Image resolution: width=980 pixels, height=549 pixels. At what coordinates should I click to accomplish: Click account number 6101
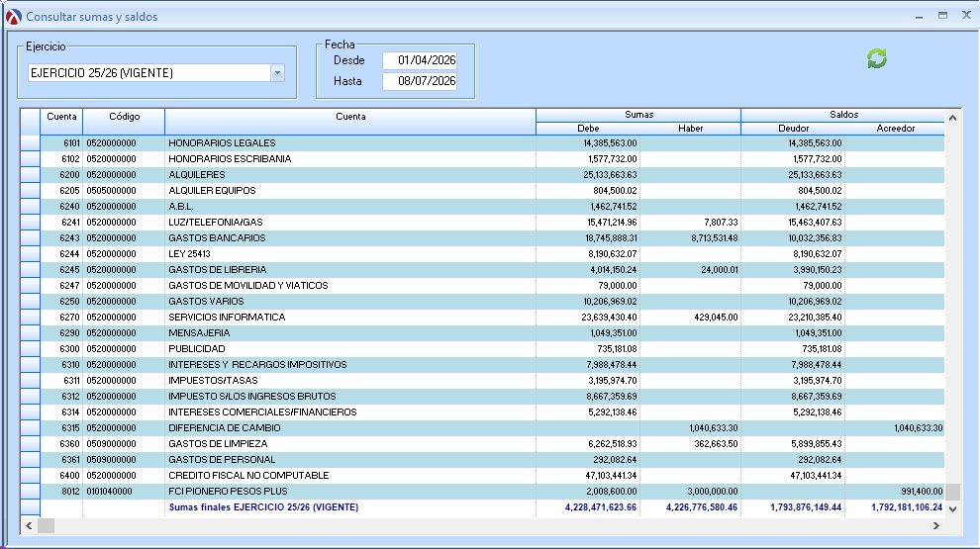click(x=71, y=143)
